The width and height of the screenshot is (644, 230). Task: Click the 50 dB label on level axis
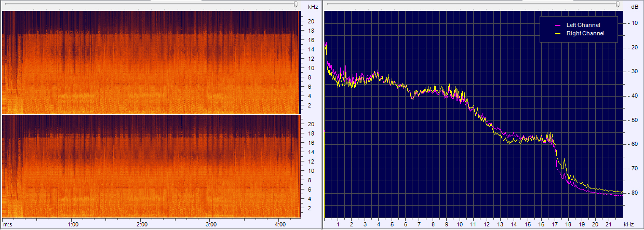tap(634, 120)
